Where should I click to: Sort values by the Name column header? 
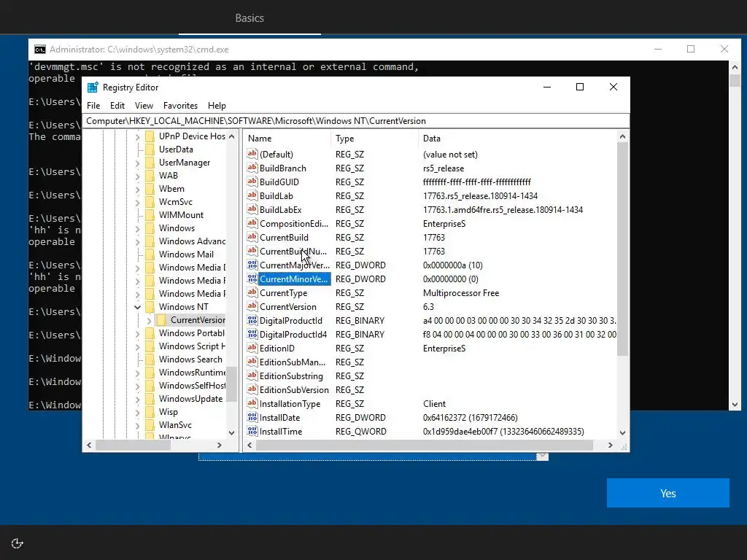[x=287, y=139]
